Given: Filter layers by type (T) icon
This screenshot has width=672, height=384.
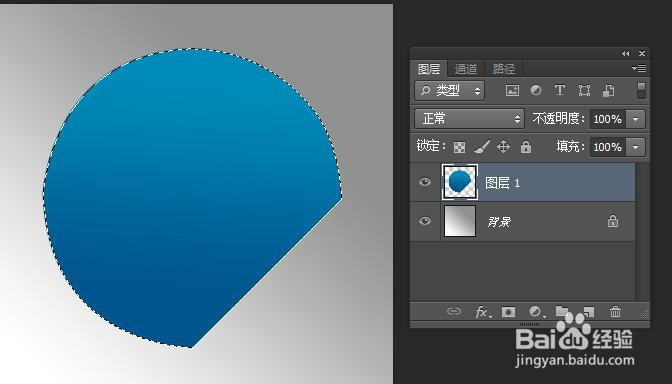Looking at the screenshot, I should pyautogui.click(x=559, y=90).
